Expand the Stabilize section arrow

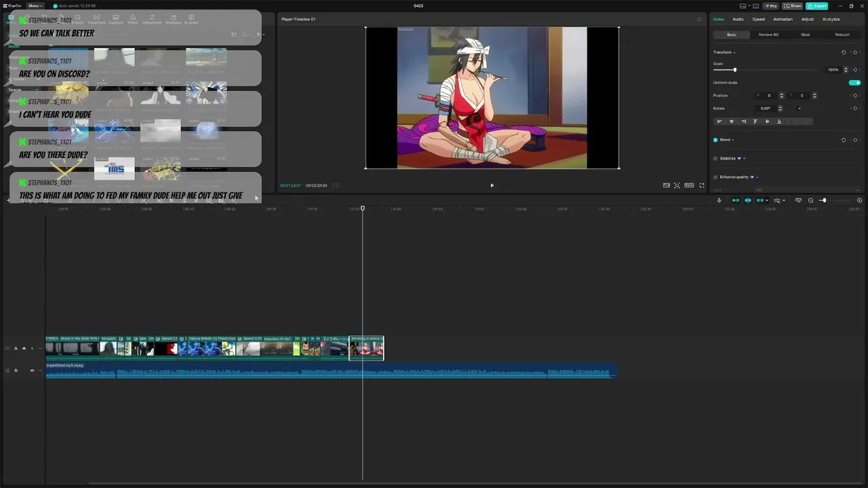pos(744,159)
